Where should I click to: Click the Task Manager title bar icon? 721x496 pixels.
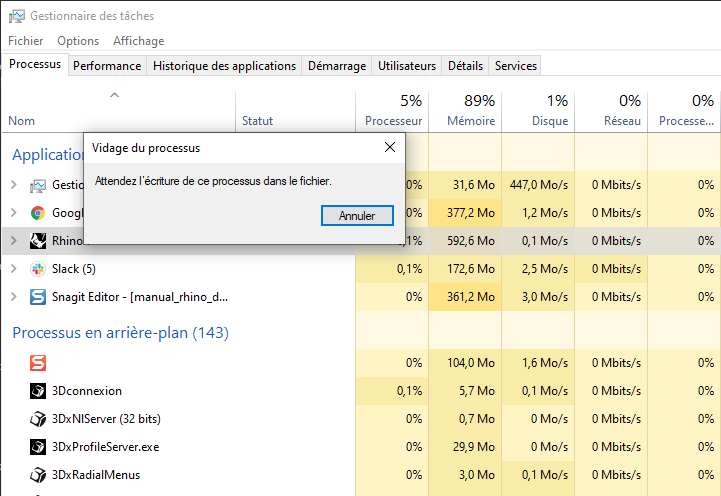click(17, 16)
